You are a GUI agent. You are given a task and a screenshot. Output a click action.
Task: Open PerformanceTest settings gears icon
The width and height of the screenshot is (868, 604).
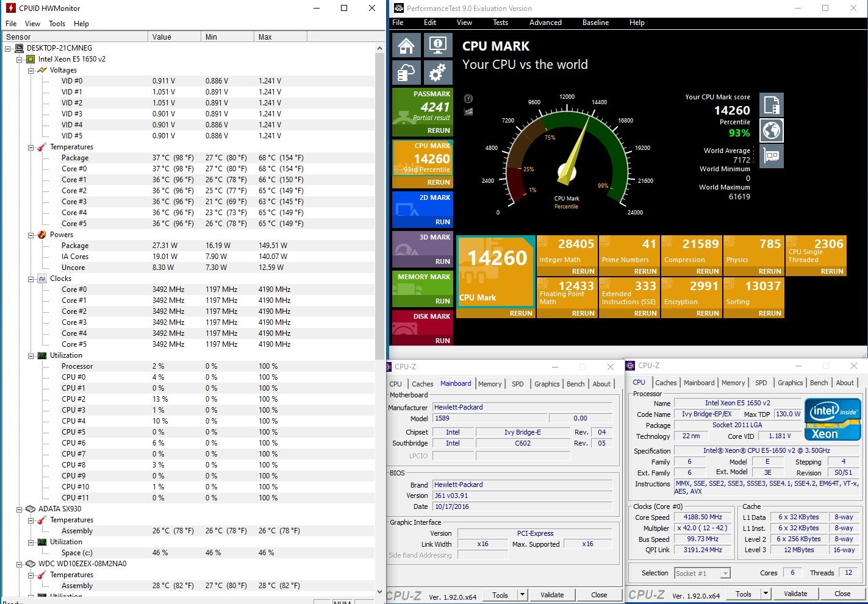tap(437, 73)
